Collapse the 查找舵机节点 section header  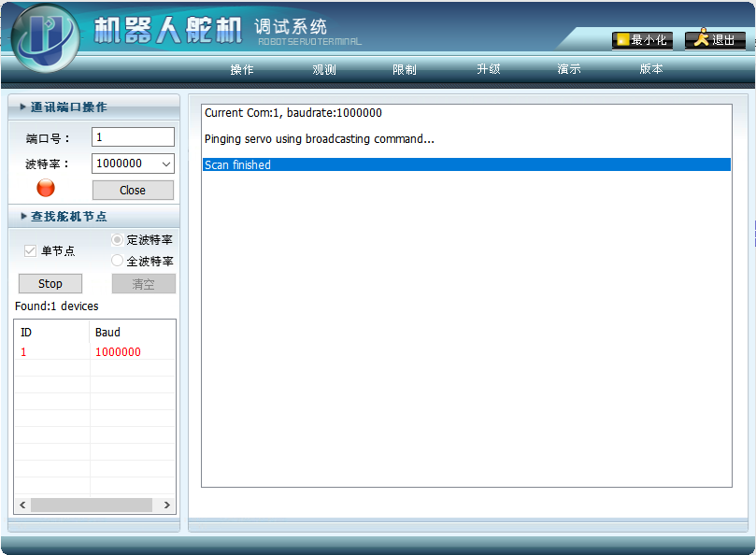(94, 216)
